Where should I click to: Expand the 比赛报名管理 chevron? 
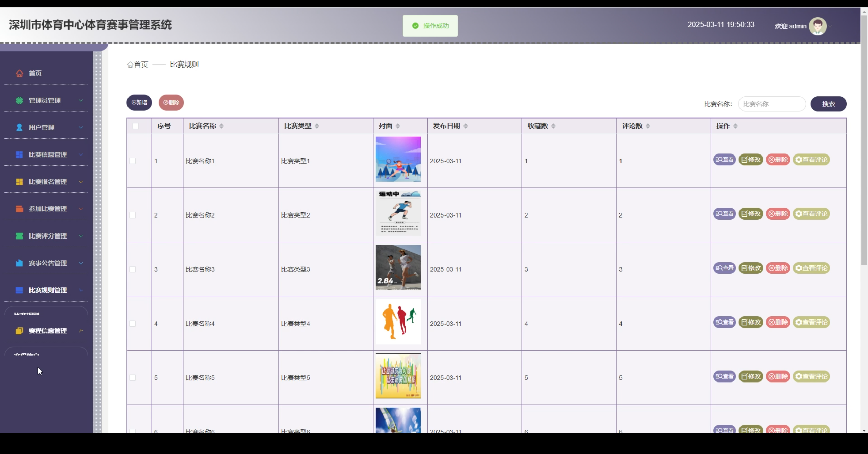[81, 182]
